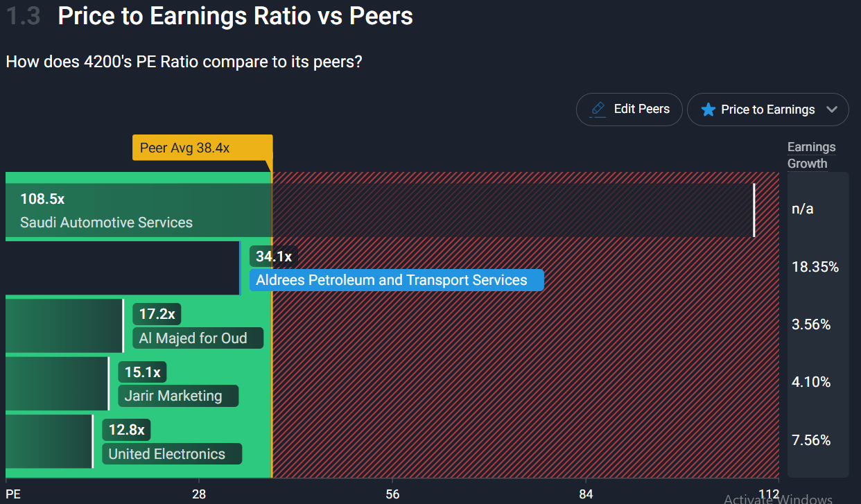Click the 108.5x value
861x504 pixels.
42,199
